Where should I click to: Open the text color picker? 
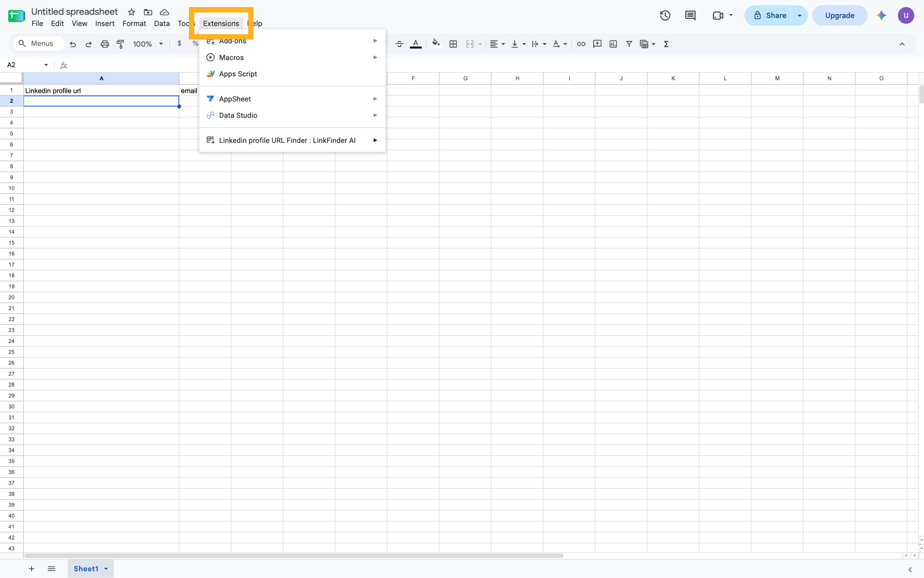[416, 44]
